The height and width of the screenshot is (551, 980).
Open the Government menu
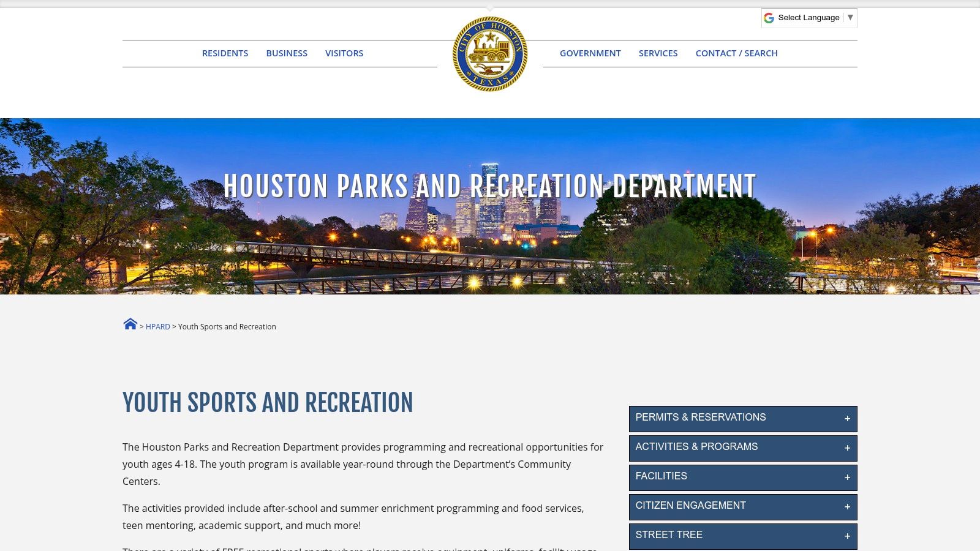coord(590,53)
